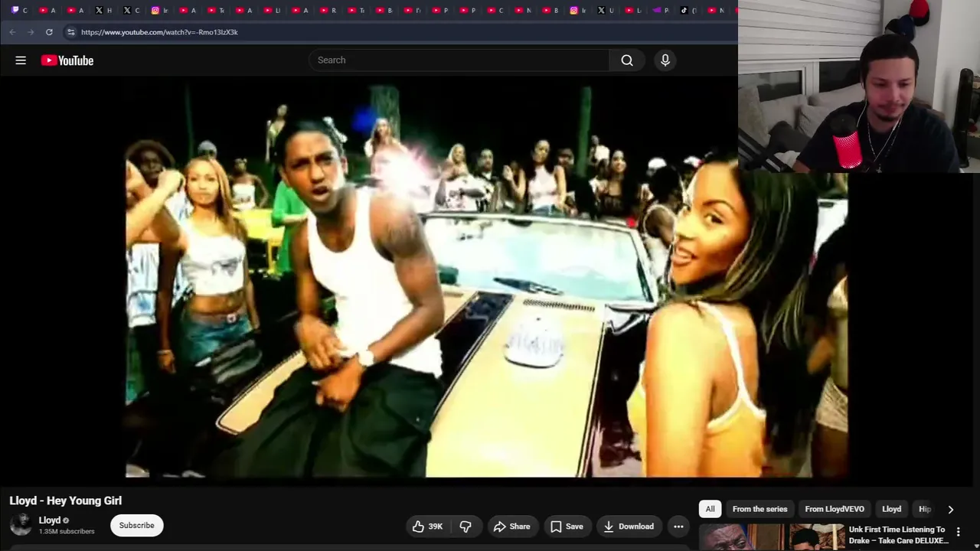Open the YouTube guide hamburger menu
Image resolution: width=980 pixels, height=551 pixels.
tap(21, 60)
